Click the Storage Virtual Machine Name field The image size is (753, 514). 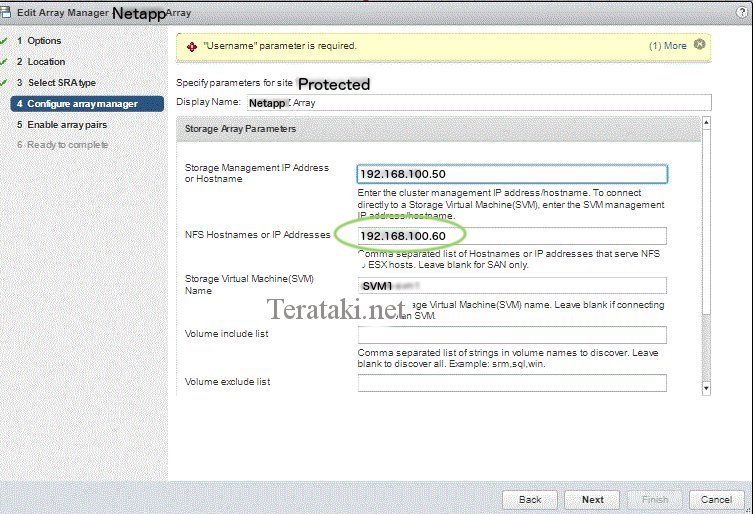click(512, 286)
